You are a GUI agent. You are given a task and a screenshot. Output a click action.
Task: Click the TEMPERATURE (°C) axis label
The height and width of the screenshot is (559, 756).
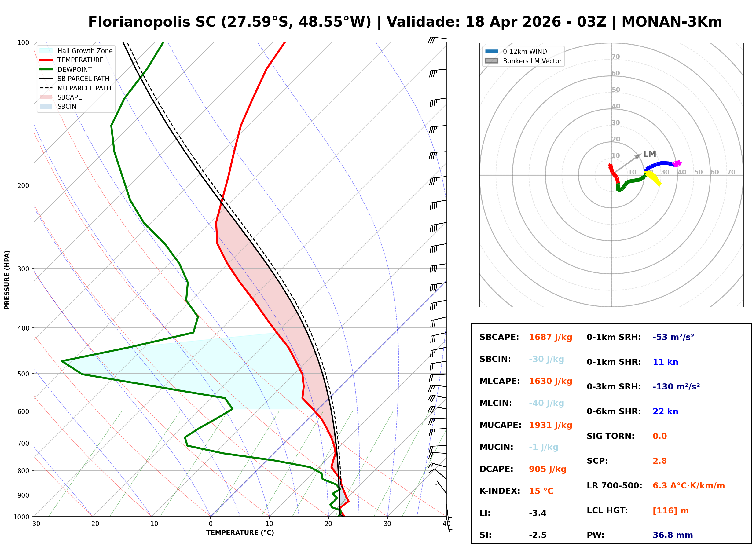click(x=240, y=533)
